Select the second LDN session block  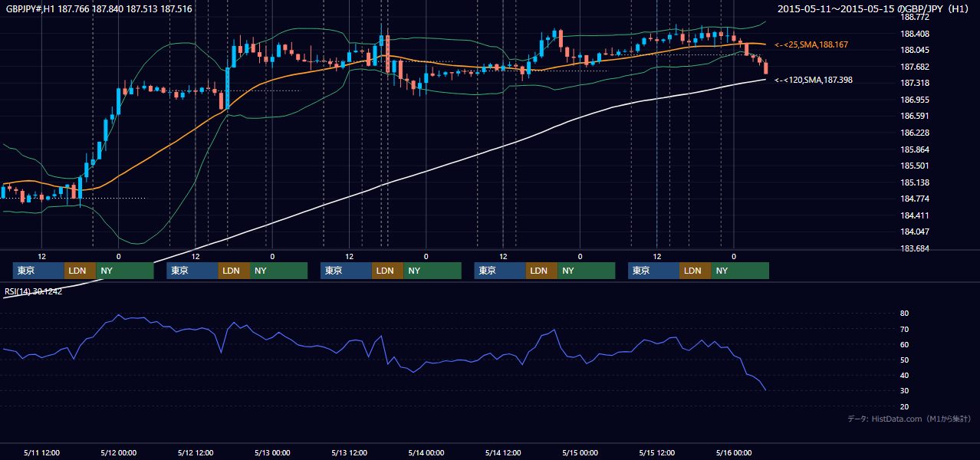pos(234,271)
